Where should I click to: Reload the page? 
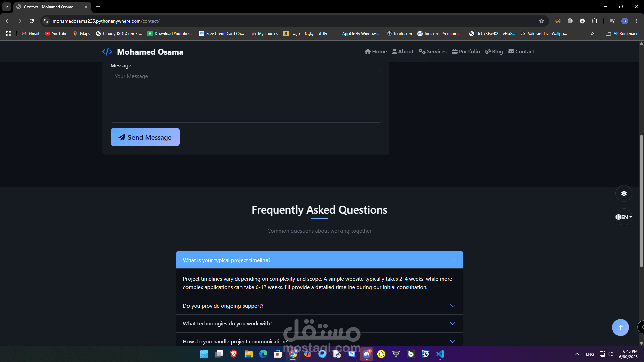click(32, 21)
